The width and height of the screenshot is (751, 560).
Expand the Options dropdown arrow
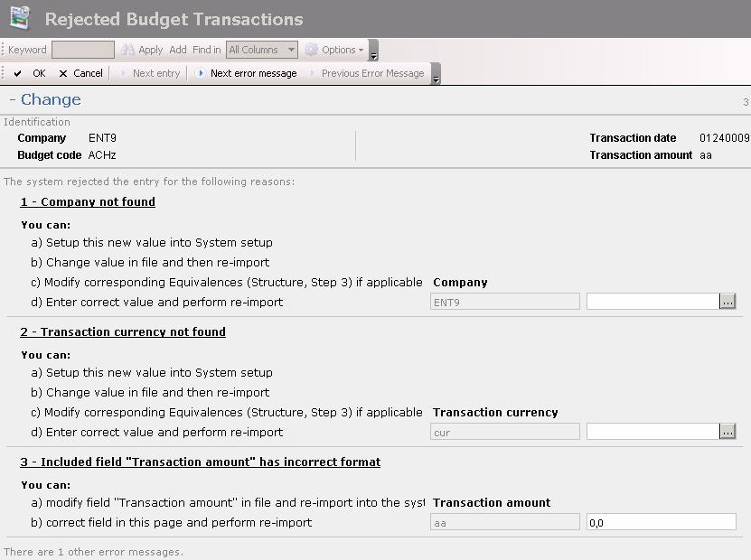pyautogui.click(x=361, y=51)
